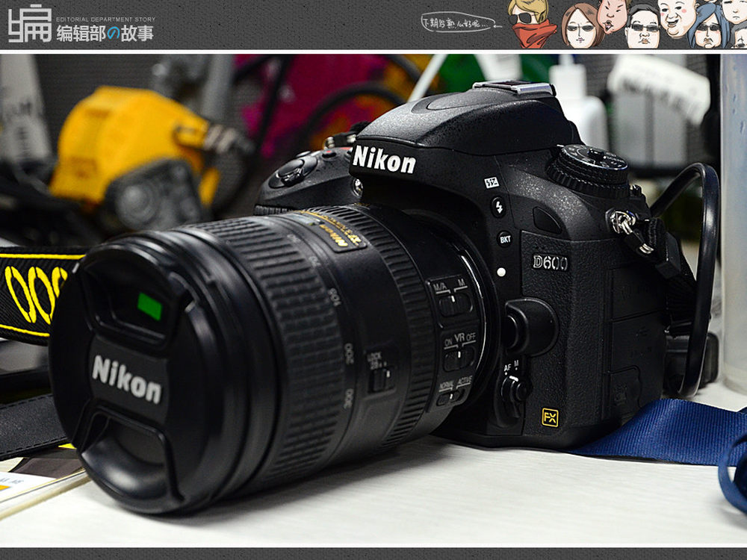Click the white Nikon logo on lens cap

click(126, 379)
